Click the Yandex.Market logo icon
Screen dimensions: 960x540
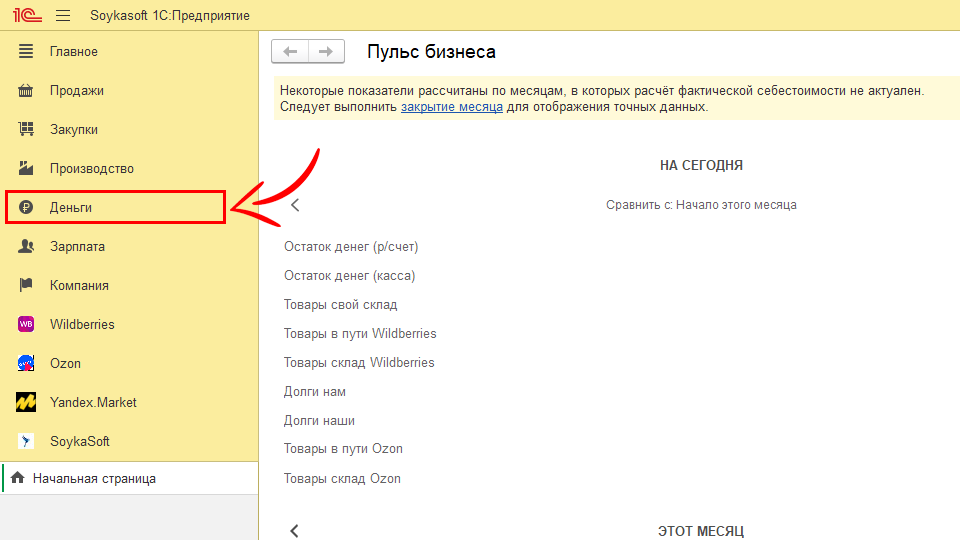[x=27, y=402]
